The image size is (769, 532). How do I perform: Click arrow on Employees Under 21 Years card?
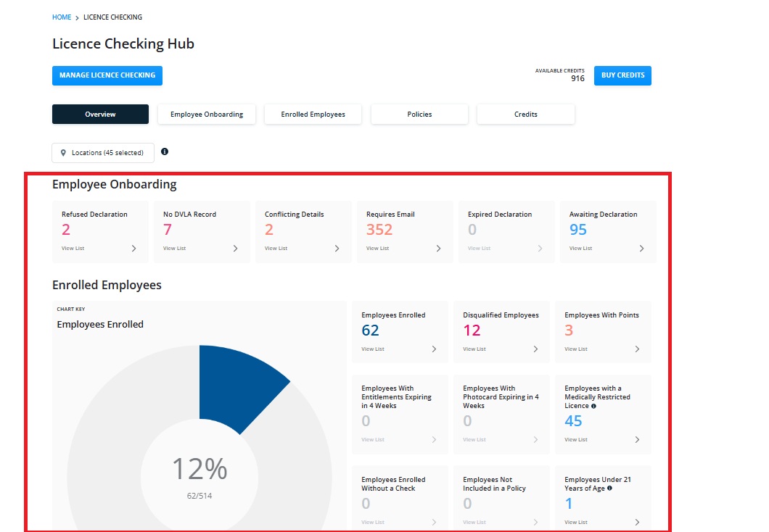(637, 522)
